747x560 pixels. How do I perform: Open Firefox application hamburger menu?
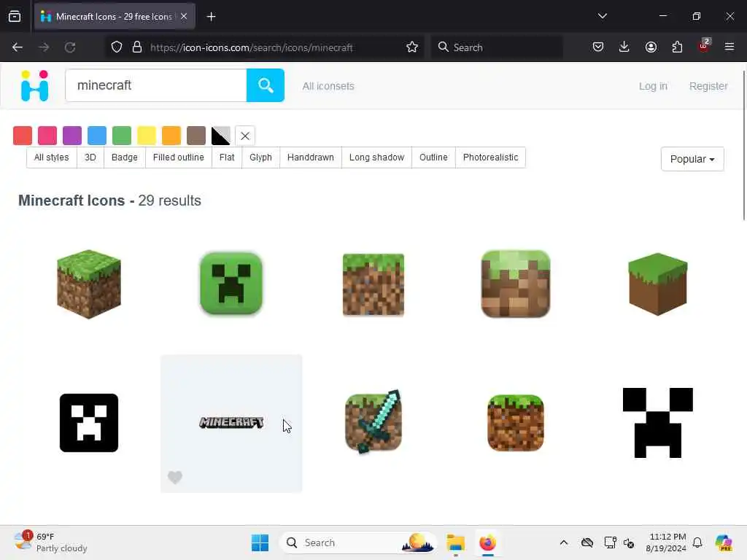coord(729,47)
